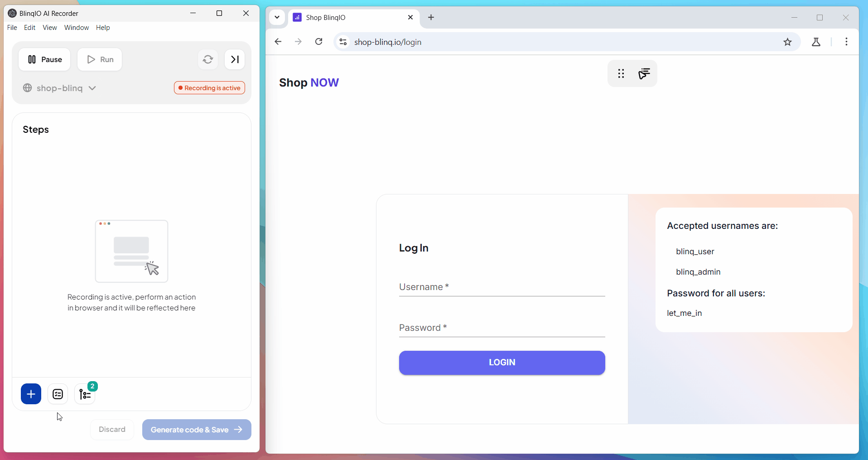868x460 pixels.
Task: Click the reload page icon in the browser
Action: coord(319,42)
